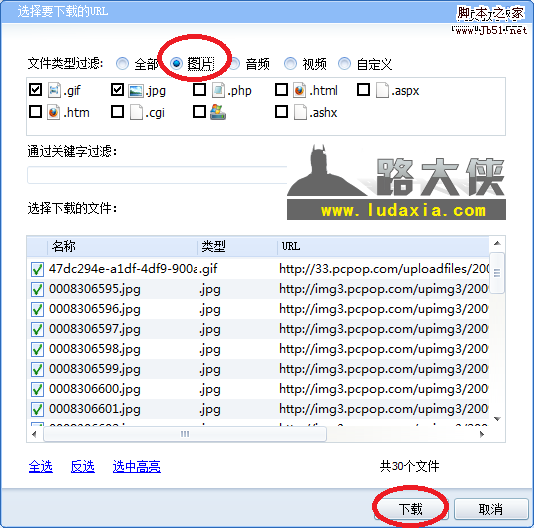The image size is (534, 528).
Task: Enable the .cgi extension checkbox
Action: [117, 111]
